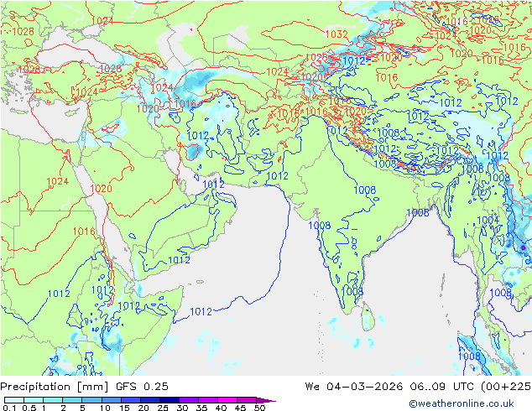Select the dark blue legend swatch between 25 and 30
The height and width of the screenshot is (411, 532).
169,400
